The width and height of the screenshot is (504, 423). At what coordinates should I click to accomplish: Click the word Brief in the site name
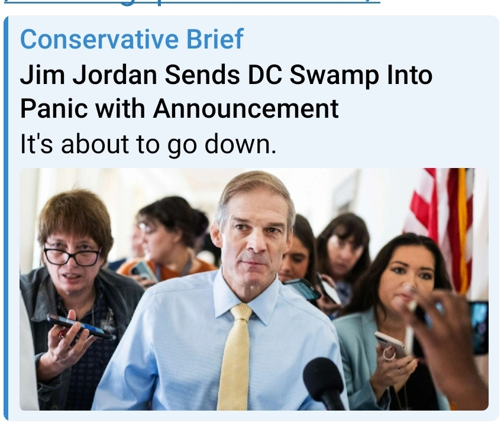click(x=215, y=39)
